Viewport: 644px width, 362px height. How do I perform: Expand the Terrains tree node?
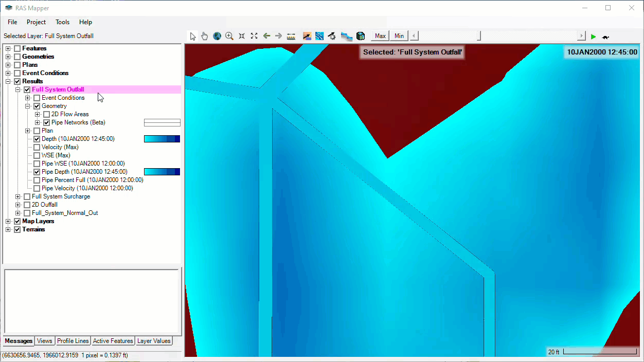[8, 229]
